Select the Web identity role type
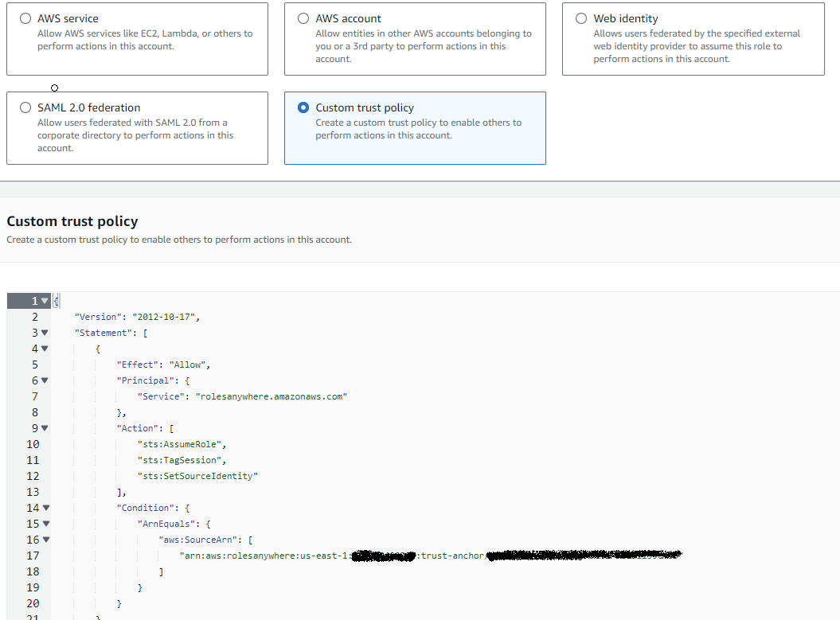This screenshot has width=840, height=620. point(580,18)
